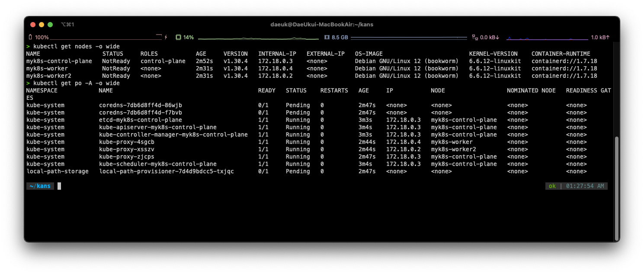Click the KERNEL-VERSION column header
This screenshot has height=274, width=644.
(x=493, y=54)
